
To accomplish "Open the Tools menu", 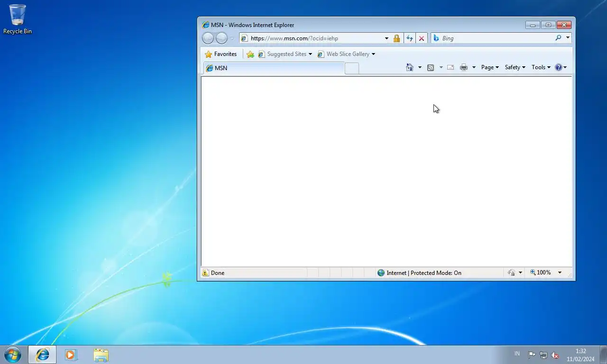I will [541, 67].
